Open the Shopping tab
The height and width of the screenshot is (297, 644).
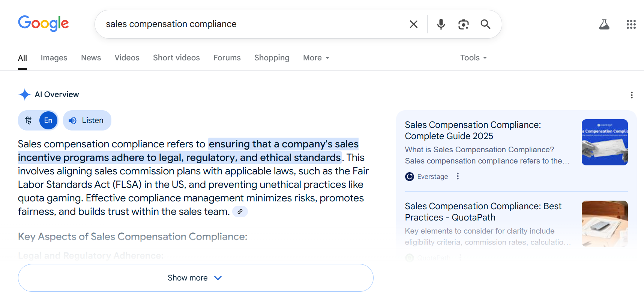click(272, 58)
